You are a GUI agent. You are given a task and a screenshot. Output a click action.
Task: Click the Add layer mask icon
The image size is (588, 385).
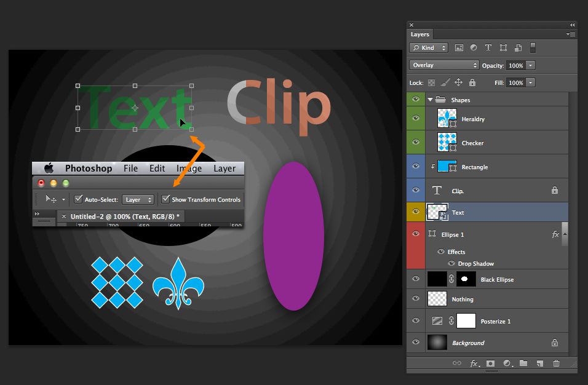click(x=490, y=363)
